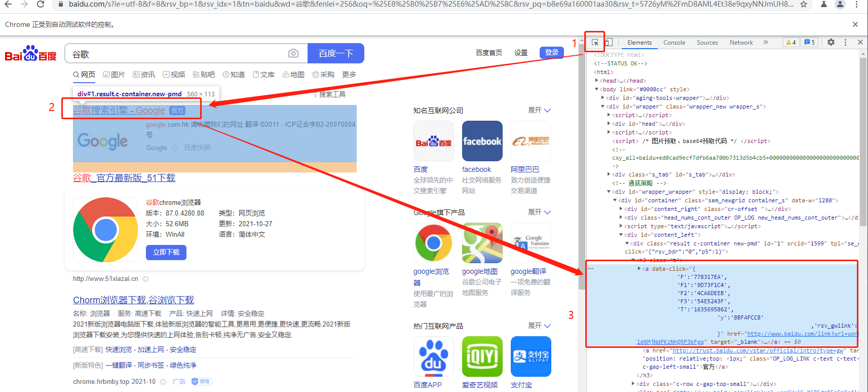Select the 采购 search tab
This screenshot has width=868, height=392.
323,75
